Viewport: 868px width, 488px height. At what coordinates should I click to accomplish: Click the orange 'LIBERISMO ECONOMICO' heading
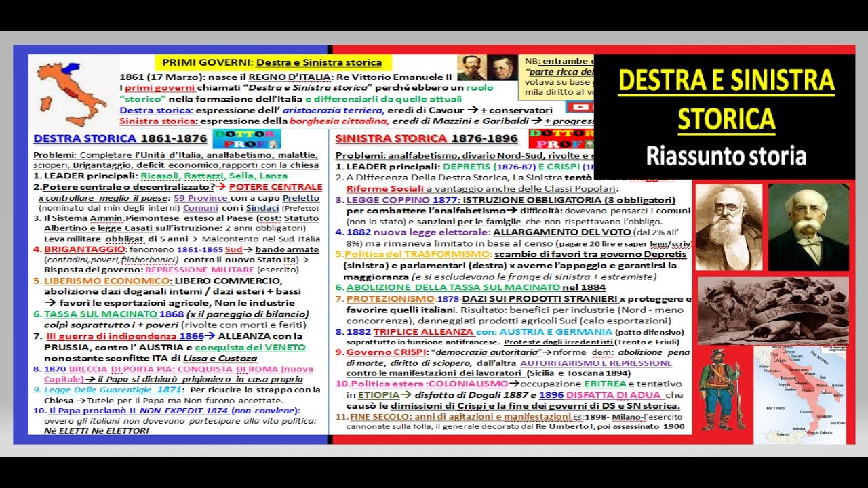click(x=106, y=282)
